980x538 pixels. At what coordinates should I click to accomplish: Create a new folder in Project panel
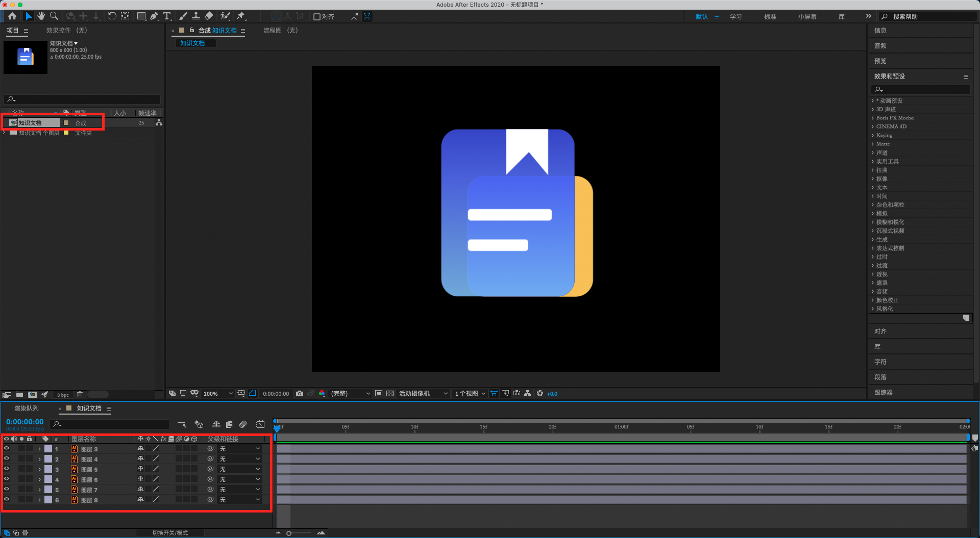click(x=19, y=394)
